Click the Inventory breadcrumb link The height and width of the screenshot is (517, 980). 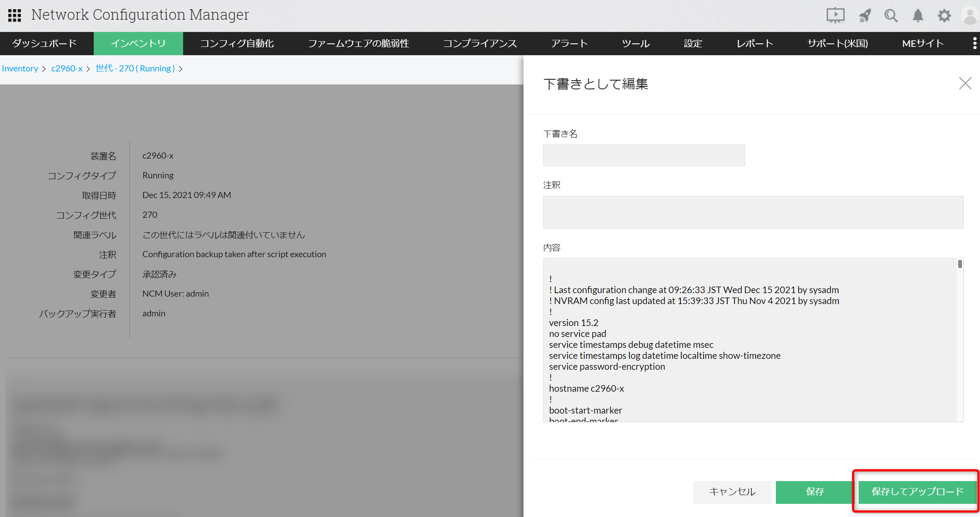20,68
